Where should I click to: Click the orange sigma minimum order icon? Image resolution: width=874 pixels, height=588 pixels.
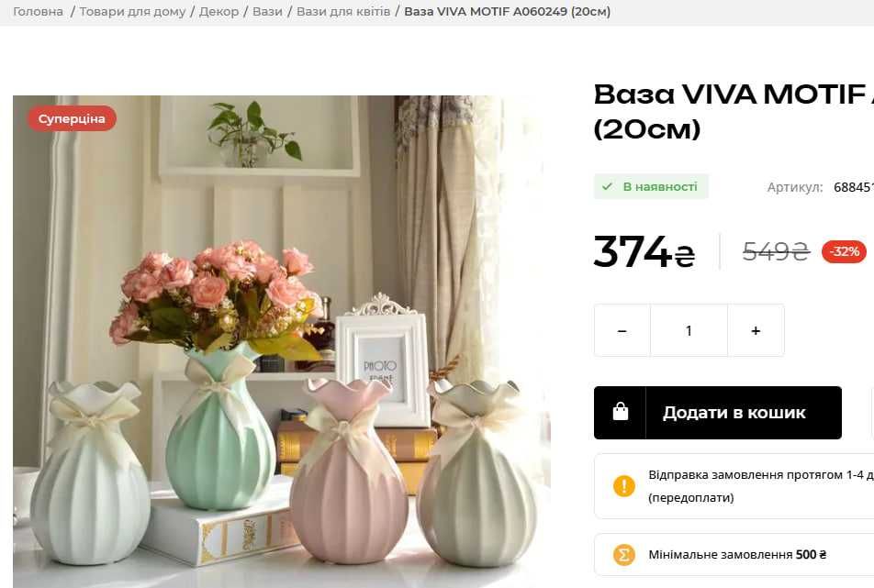tap(623, 555)
